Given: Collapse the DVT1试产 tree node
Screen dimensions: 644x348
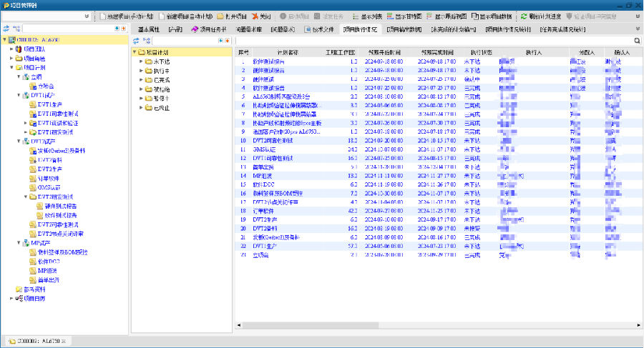Looking at the screenshot, I should [x=19, y=95].
